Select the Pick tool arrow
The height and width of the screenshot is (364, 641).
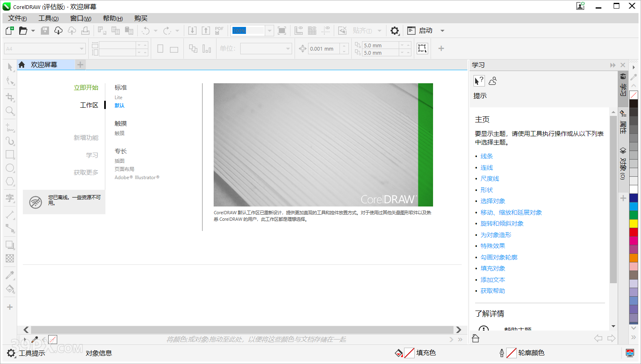coord(10,67)
